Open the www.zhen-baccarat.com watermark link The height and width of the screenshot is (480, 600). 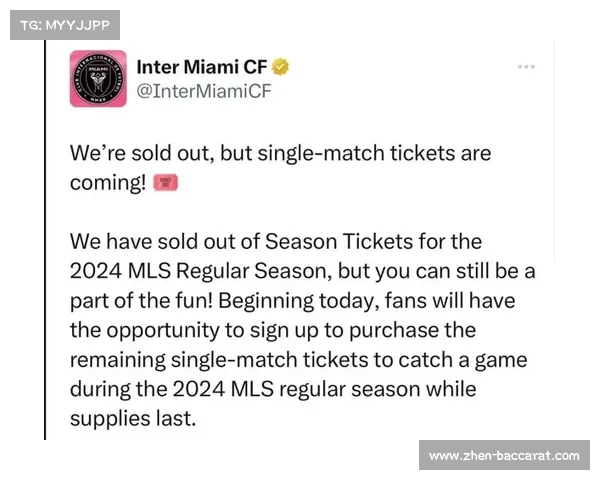(x=503, y=455)
